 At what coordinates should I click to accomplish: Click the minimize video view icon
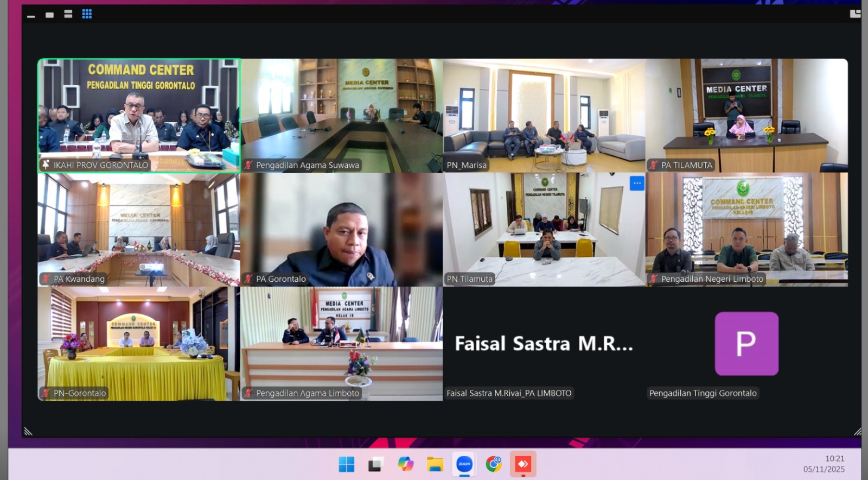31,16
